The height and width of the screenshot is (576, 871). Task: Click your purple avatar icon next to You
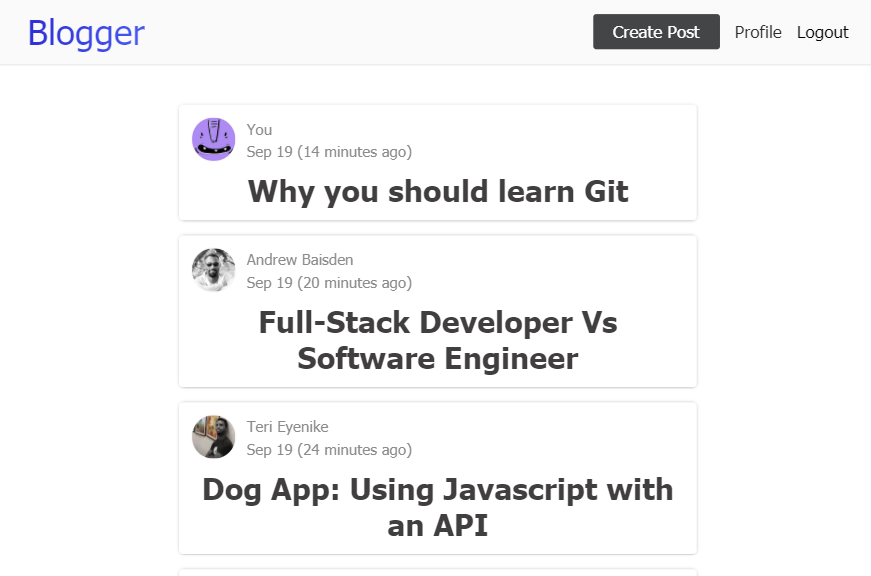click(x=213, y=138)
